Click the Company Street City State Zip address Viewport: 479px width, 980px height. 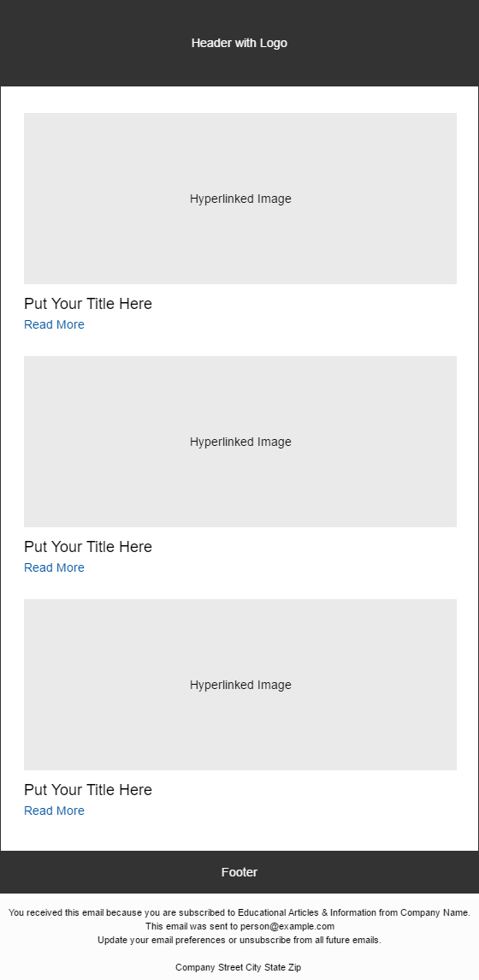[238, 967]
